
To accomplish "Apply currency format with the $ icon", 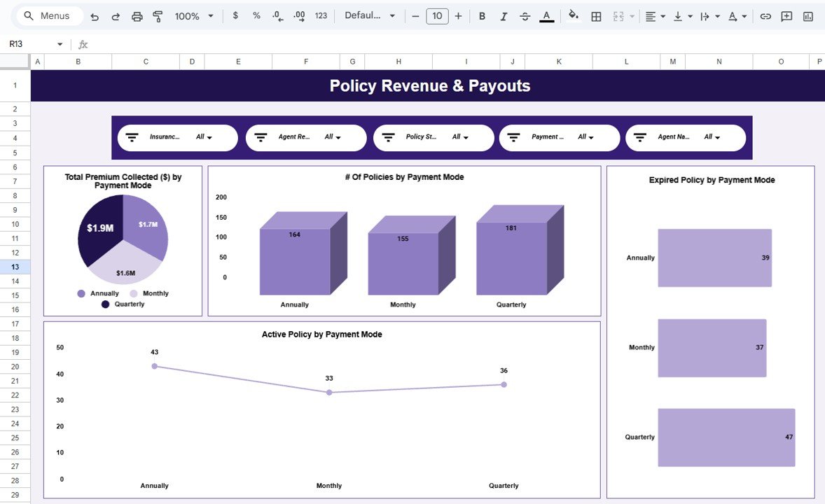I will tap(235, 15).
